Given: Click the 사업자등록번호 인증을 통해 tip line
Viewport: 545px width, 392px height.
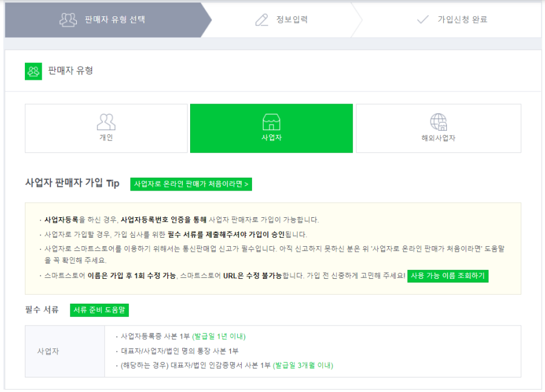Looking at the screenshot, I should point(179,220).
